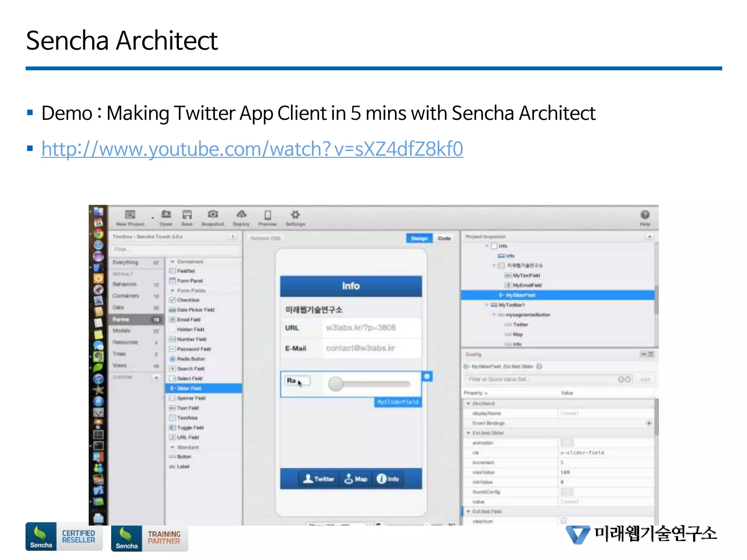This screenshot has height=560, width=747.
Task: Click the Filter or Quick Value Set field
Action: (x=549, y=380)
